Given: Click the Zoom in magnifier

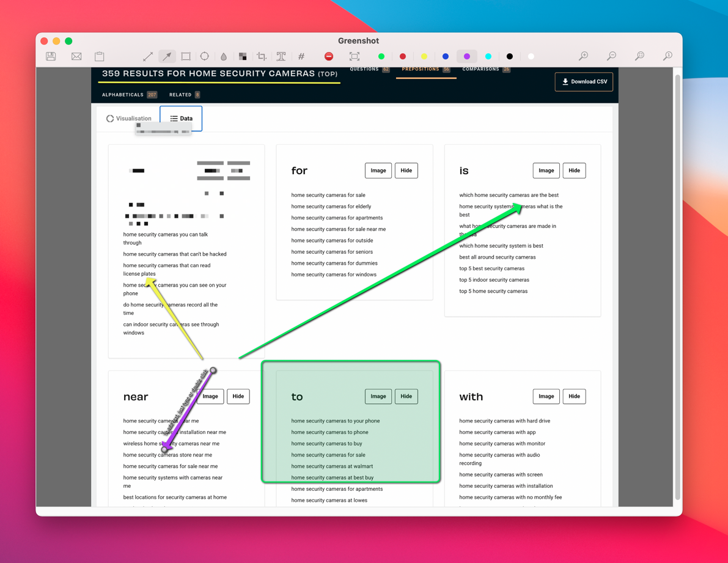Looking at the screenshot, I should 584,56.
